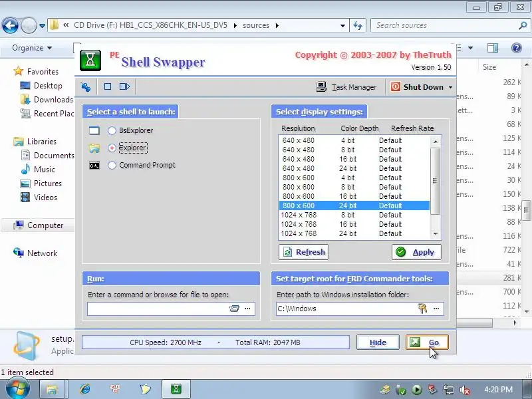Click the Explorer folder shell icon
532x399 pixels.
click(x=94, y=148)
